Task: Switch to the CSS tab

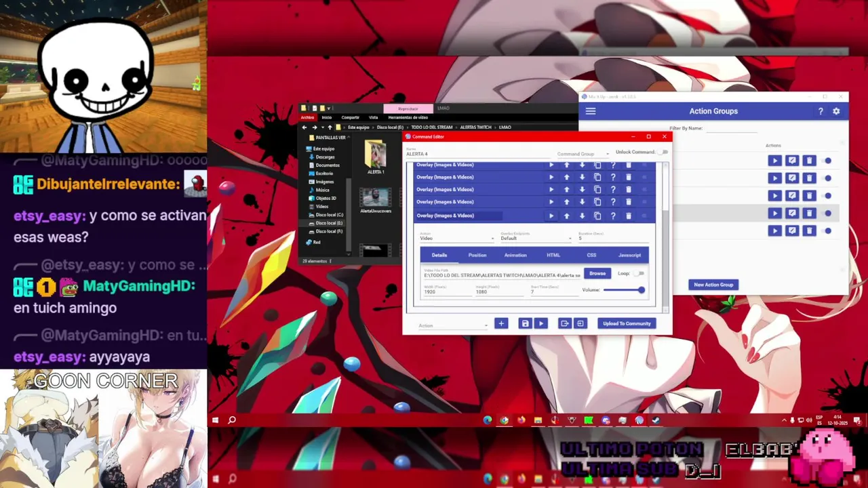Action: pos(591,256)
